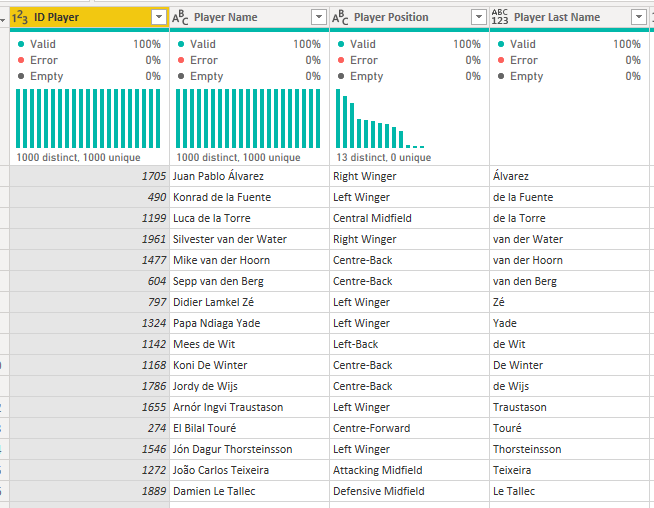The width and height of the screenshot is (654, 508).
Task: Select the Defensive Midfield position cell
Action: pyautogui.click(x=409, y=491)
